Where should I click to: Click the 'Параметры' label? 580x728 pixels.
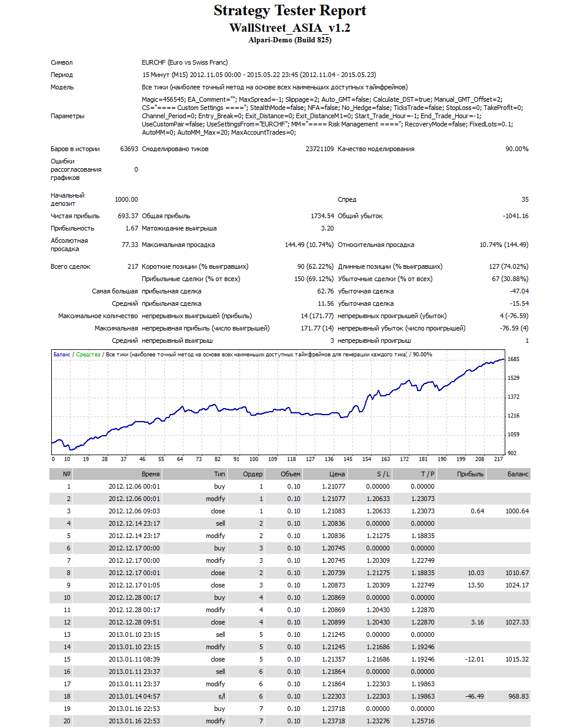point(68,116)
